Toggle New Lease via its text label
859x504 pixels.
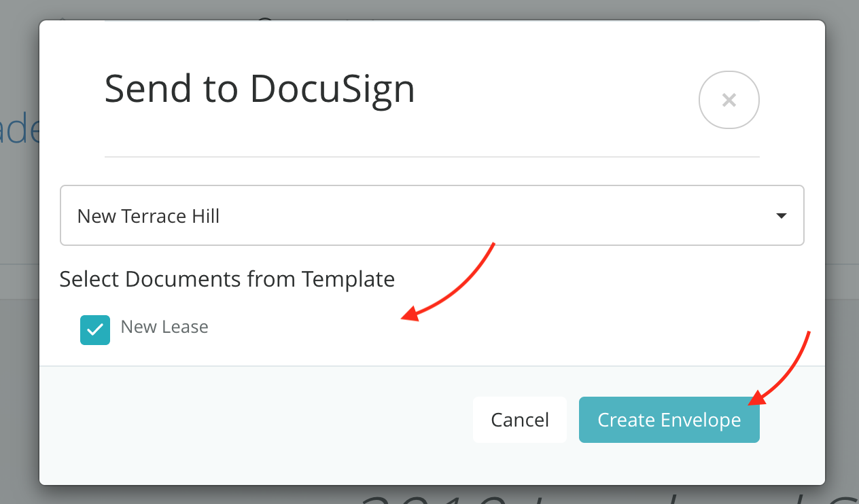coord(164,327)
